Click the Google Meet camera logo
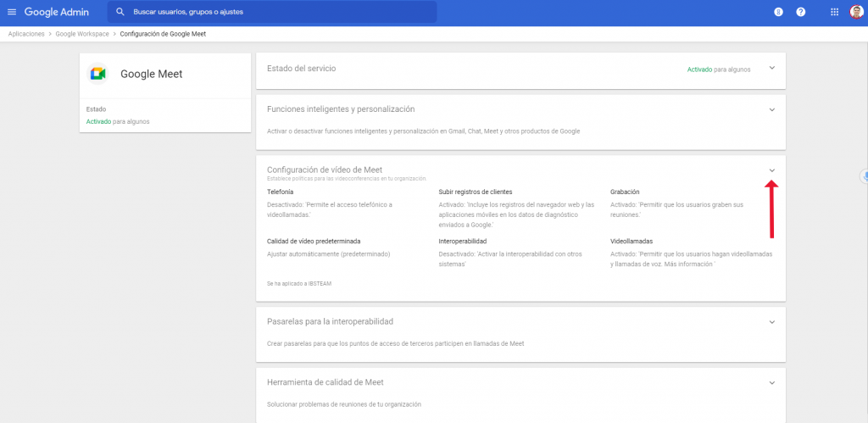Viewport: 868px width, 423px height. pos(98,74)
